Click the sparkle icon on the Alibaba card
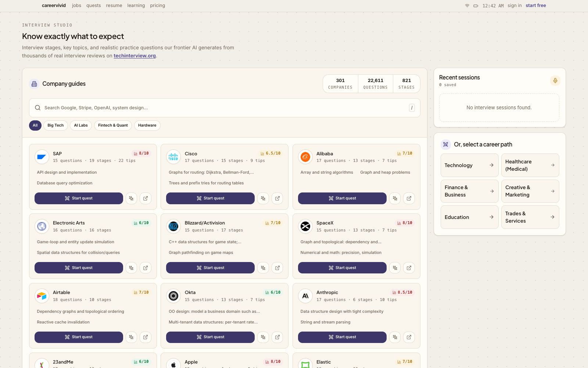Screen dimensions: 588x368 [395, 198]
